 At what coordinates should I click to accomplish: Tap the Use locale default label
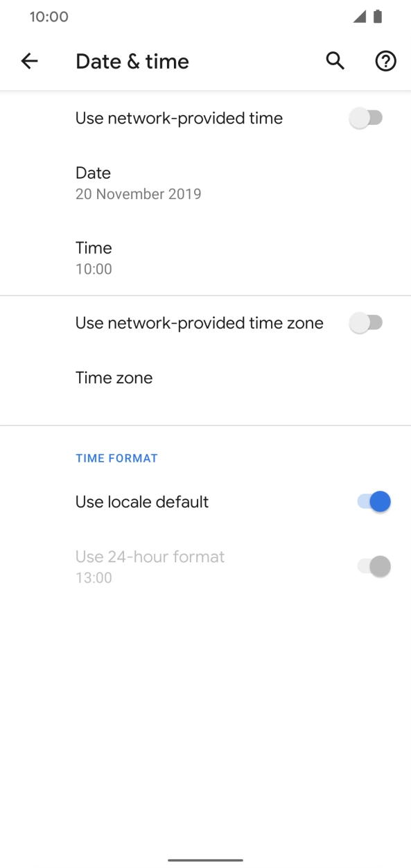click(x=142, y=502)
